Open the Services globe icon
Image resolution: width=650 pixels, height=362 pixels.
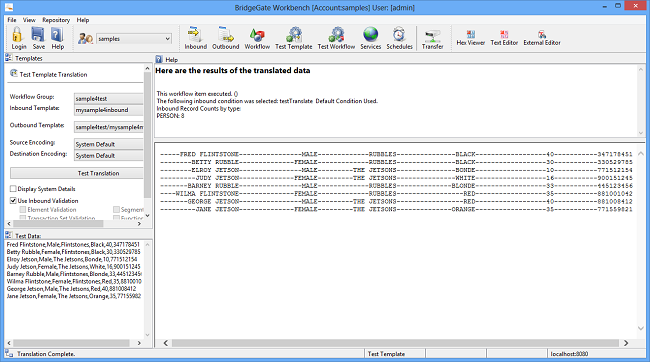pyautogui.click(x=370, y=38)
